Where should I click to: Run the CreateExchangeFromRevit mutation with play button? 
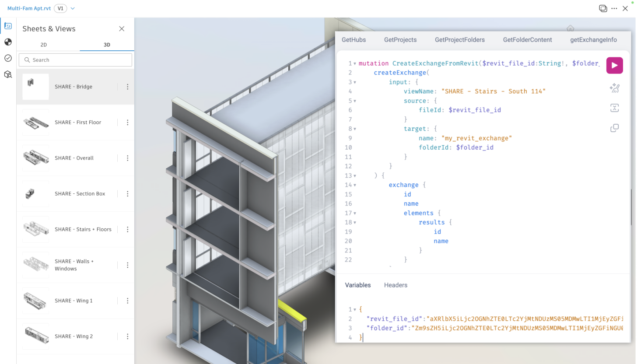[614, 65]
